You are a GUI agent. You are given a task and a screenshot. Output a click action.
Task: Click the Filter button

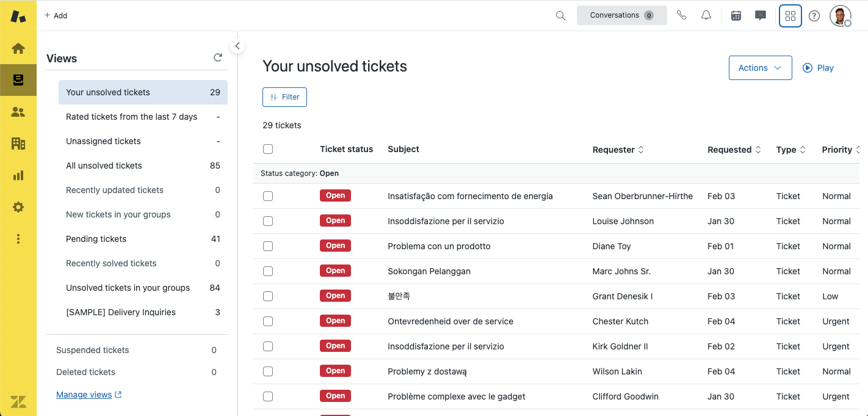click(x=284, y=97)
